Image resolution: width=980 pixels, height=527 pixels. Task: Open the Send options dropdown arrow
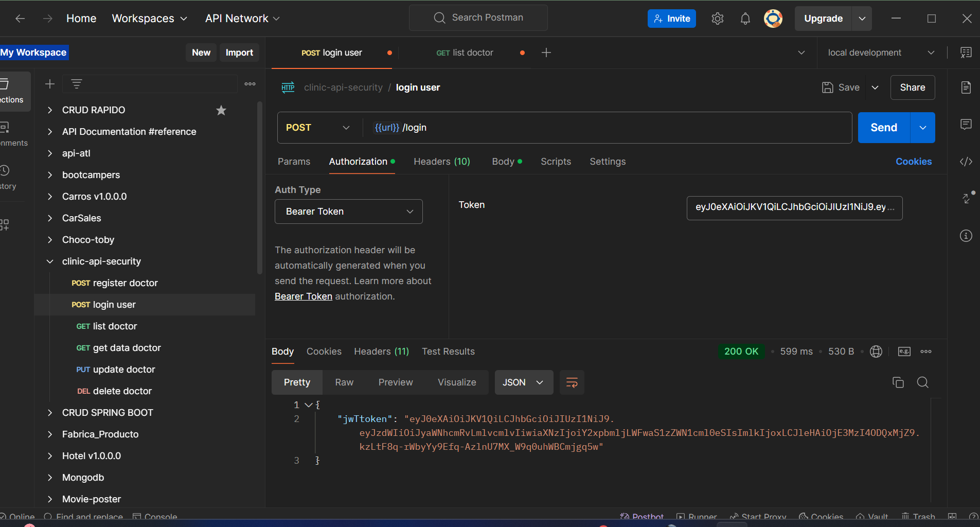point(923,128)
